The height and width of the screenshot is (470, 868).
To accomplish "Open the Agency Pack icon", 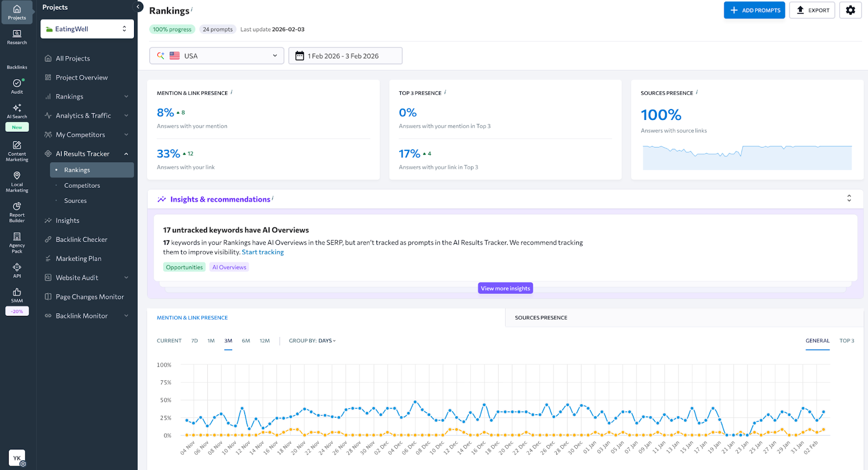I will pyautogui.click(x=17, y=243).
